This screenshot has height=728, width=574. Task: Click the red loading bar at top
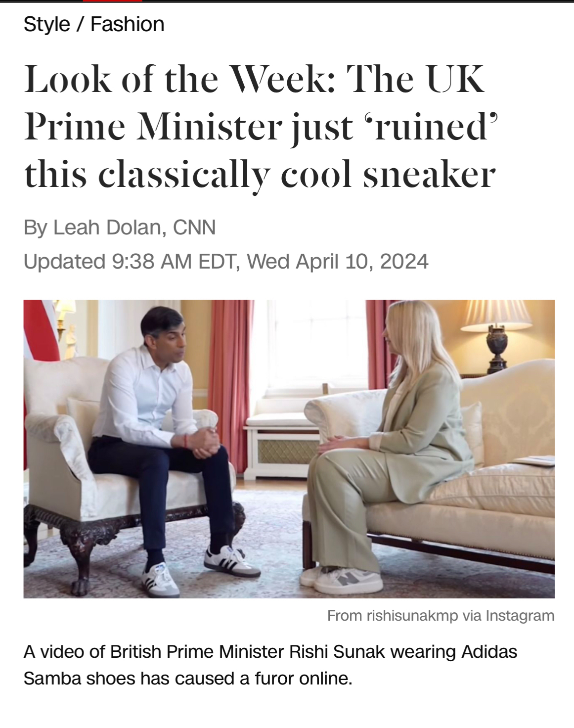[113, 1]
